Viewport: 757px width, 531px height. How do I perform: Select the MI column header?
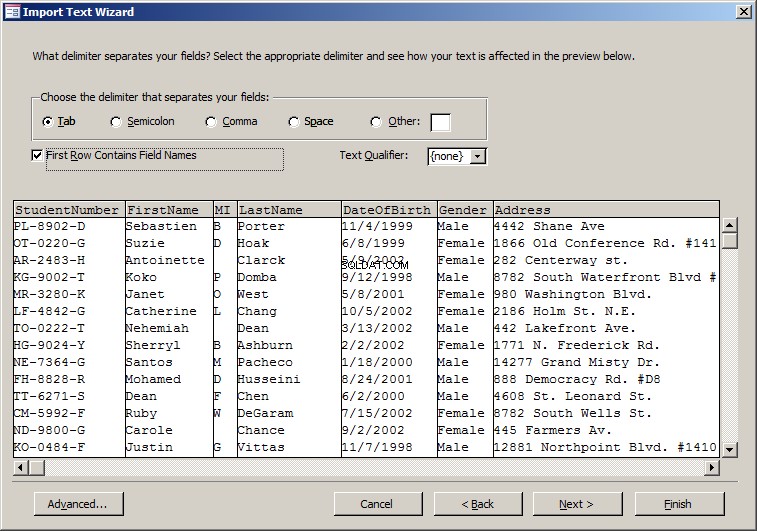point(225,210)
